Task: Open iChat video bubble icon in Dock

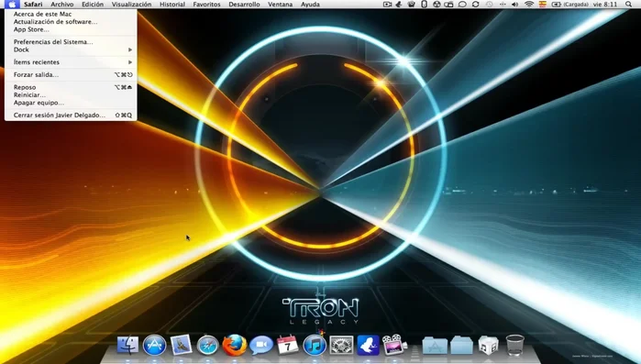Action: (x=261, y=346)
